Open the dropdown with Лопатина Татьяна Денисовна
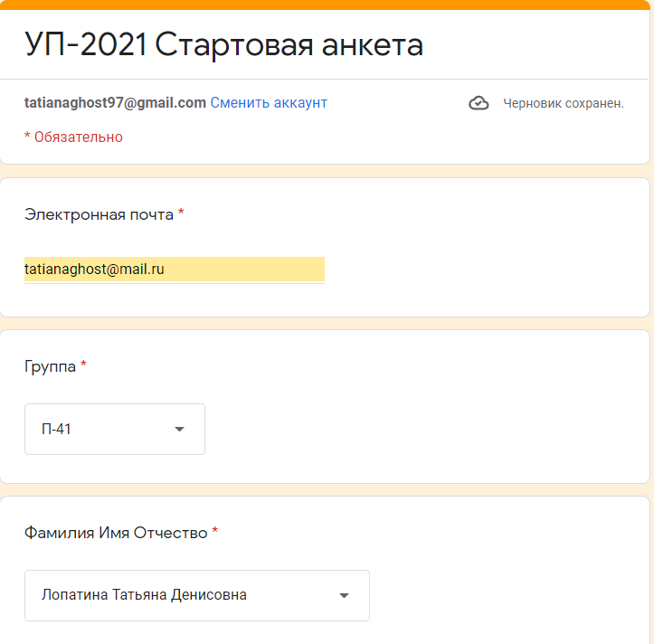The width and height of the screenshot is (654, 644). (197, 595)
